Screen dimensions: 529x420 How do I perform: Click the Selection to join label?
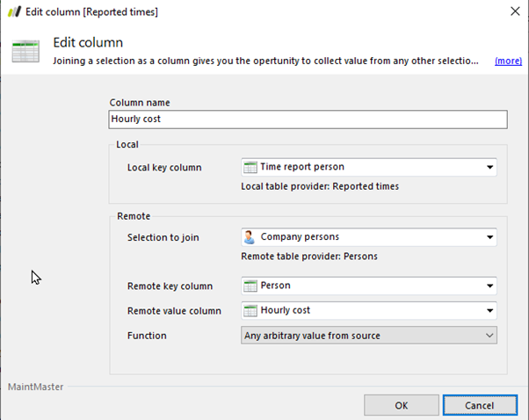(x=163, y=237)
